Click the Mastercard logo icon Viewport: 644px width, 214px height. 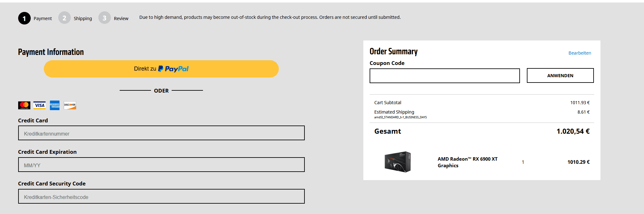[24, 105]
